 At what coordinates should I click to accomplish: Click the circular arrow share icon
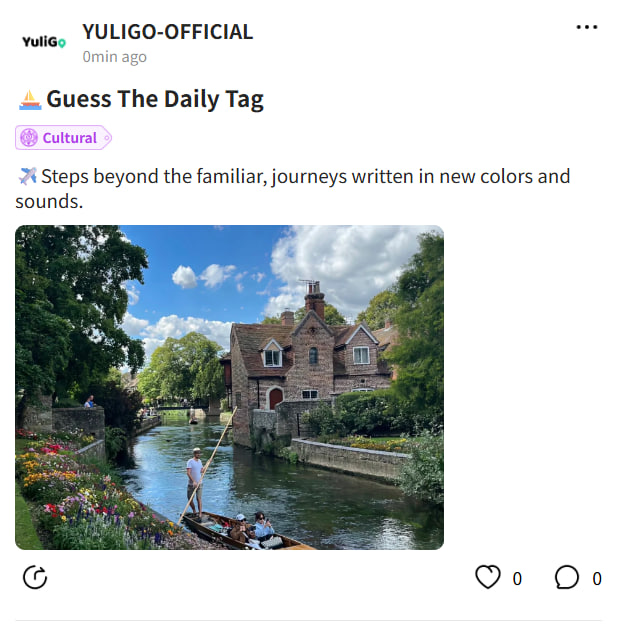(x=35, y=577)
